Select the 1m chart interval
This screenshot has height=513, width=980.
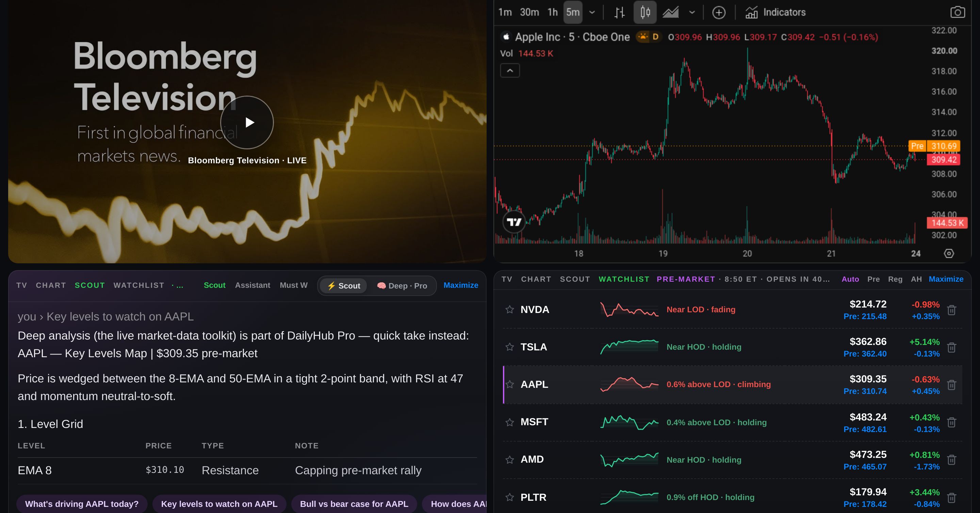pos(505,12)
